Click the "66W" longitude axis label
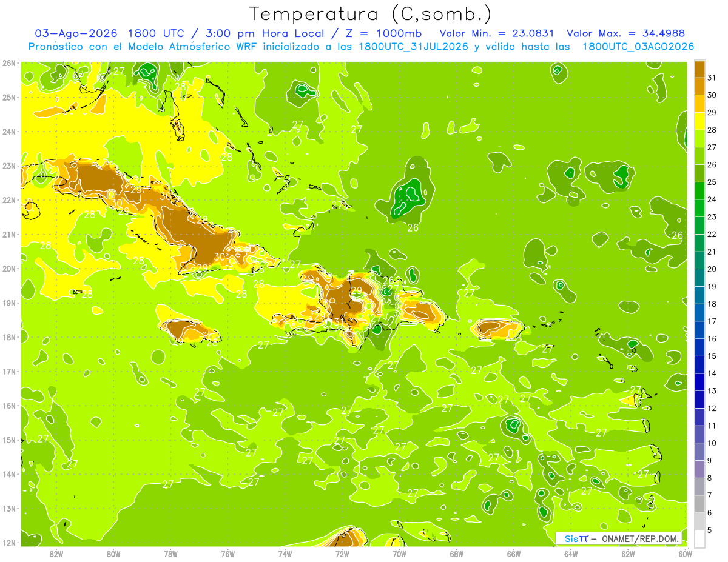Image resolution: width=728 pixels, height=562 pixels. (x=514, y=554)
